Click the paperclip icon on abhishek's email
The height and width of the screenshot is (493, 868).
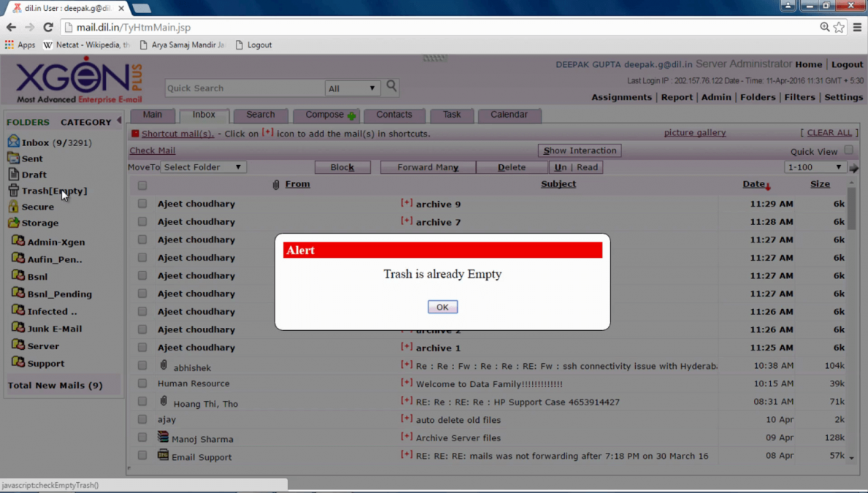[x=162, y=364]
